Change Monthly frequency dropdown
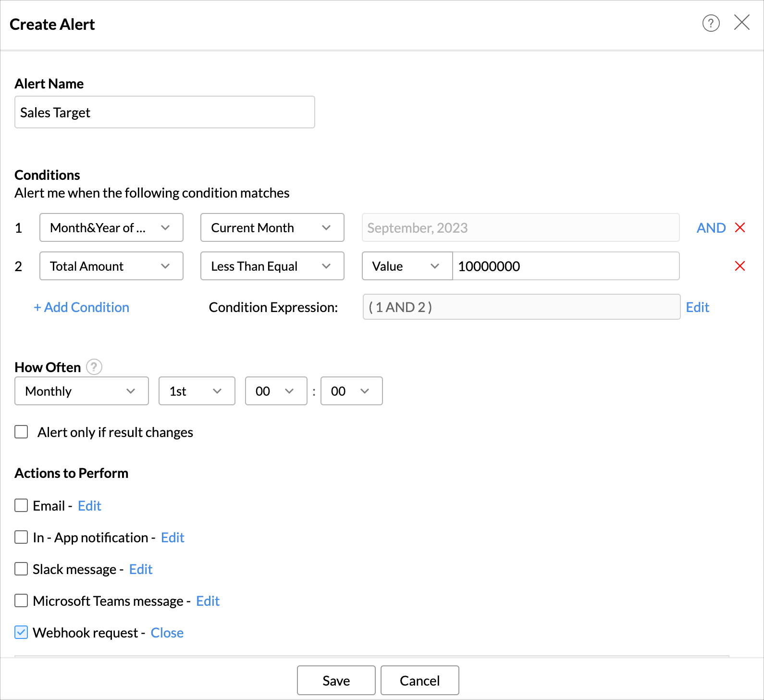This screenshot has height=700, width=764. point(82,391)
